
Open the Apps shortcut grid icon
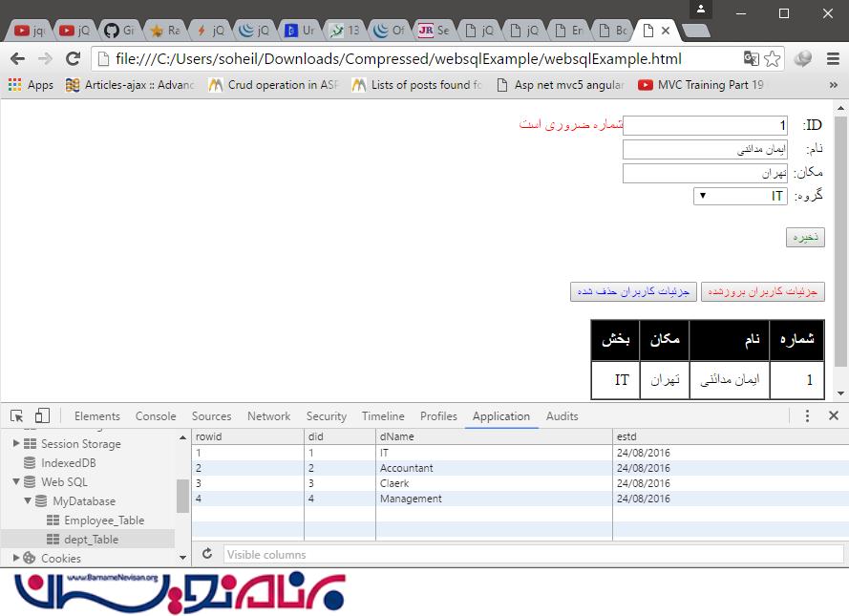[15, 85]
